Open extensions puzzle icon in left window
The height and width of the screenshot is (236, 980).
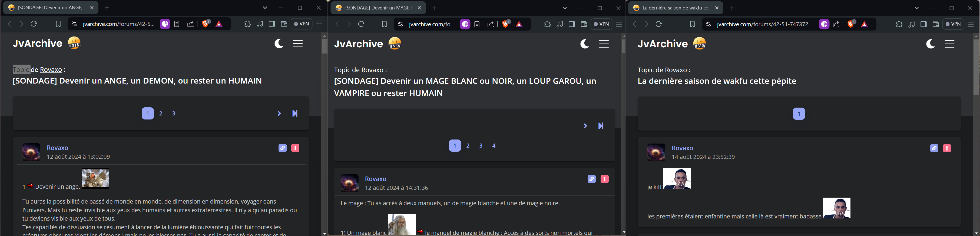click(x=247, y=24)
